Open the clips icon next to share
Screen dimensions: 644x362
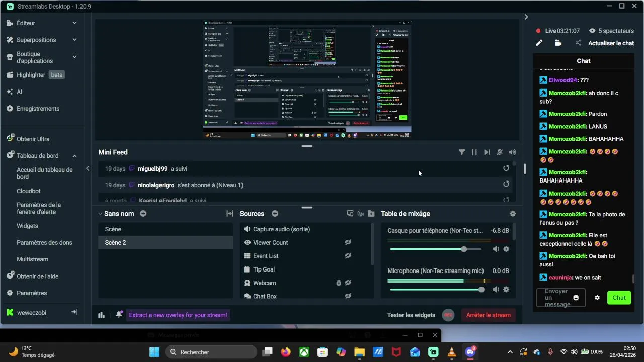[x=558, y=43]
